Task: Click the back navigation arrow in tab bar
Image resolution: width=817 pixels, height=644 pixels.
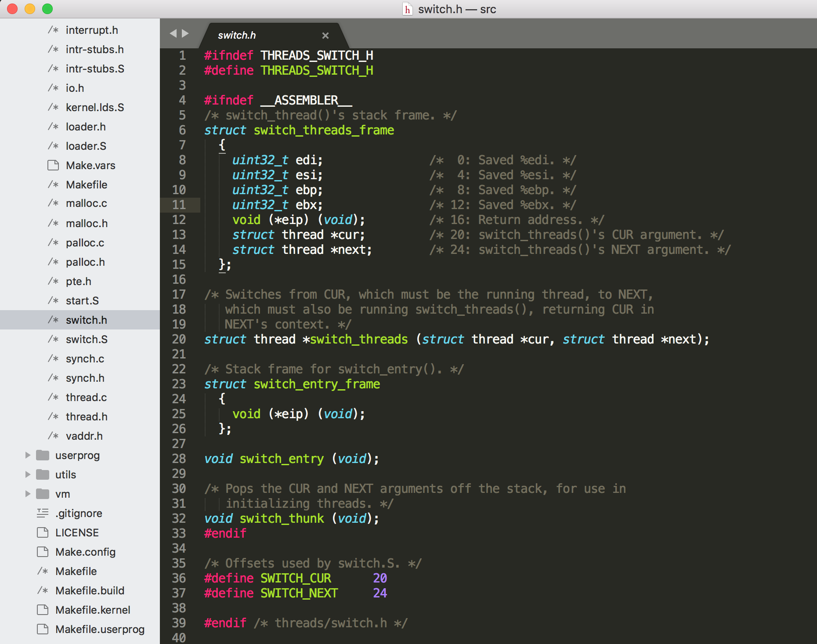Action: [x=173, y=33]
